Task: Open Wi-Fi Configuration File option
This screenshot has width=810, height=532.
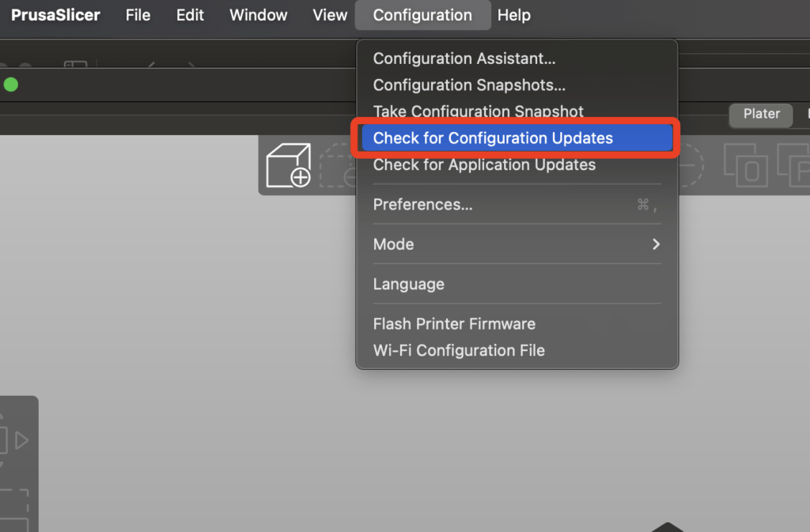Action: [x=459, y=350]
